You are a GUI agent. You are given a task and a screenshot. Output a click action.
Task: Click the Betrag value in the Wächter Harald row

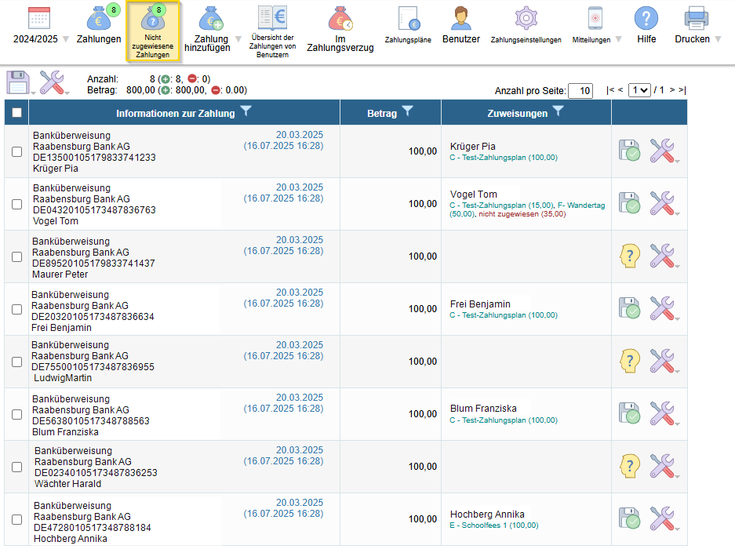[x=422, y=467]
